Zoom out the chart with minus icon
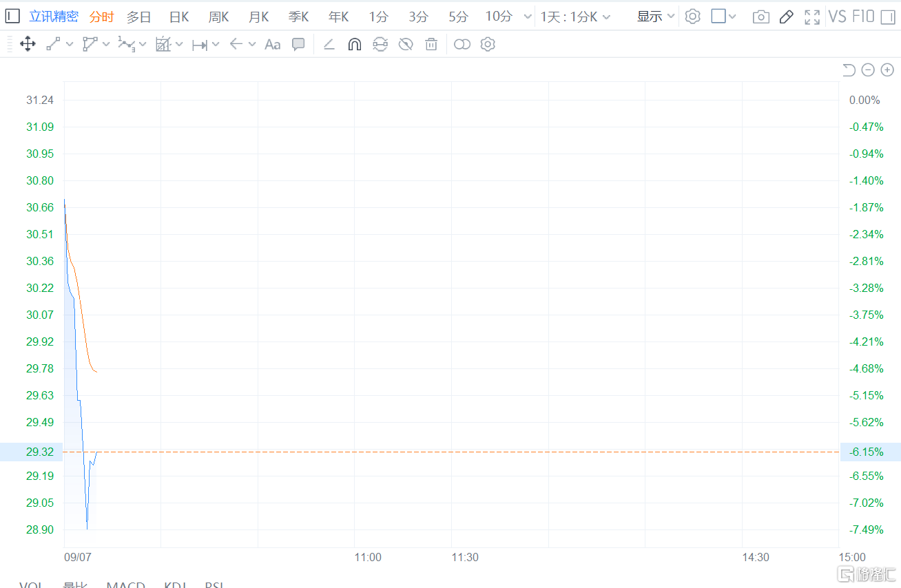The width and height of the screenshot is (901, 588). click(868, 70)
